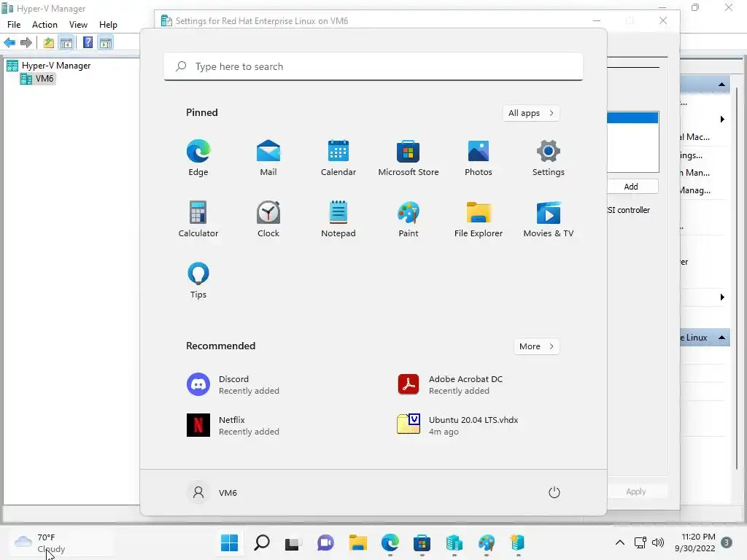The image size is (747, 560).
Task: Launch Movies & TV app
Action: (549, 219)
